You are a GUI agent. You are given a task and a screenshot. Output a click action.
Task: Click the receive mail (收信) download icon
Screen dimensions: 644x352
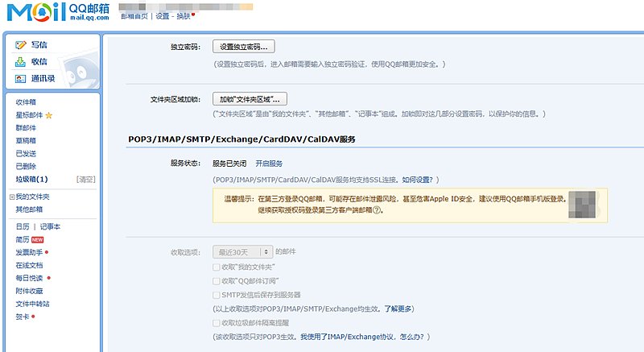[x=20, y=62]
